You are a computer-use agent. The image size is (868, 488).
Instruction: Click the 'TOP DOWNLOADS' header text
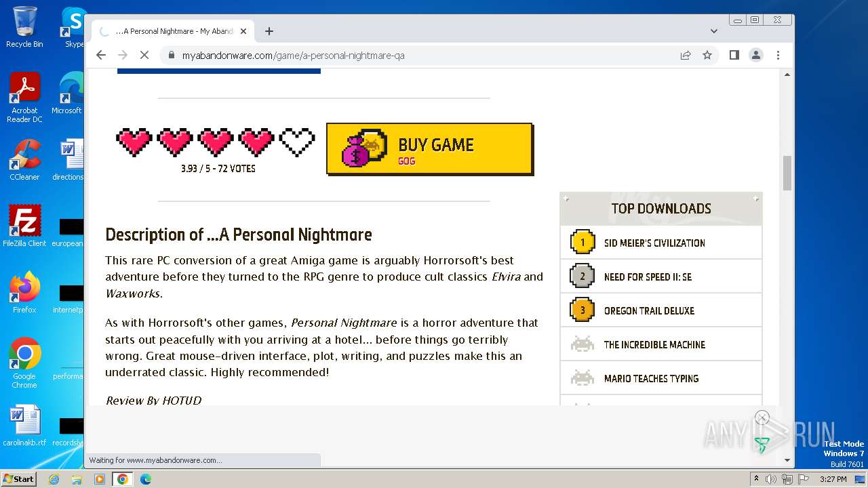click(x=661, y=209)
